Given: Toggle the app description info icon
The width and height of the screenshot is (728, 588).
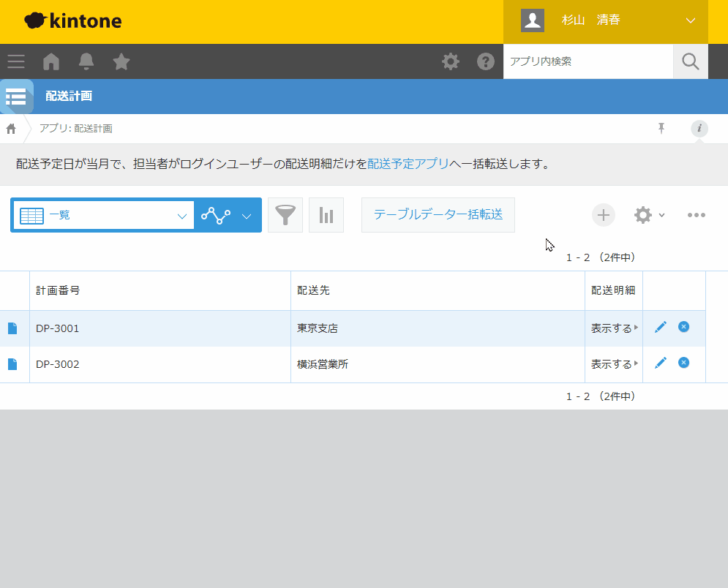Looking at the screenshot, I should [x=699, y=128].
